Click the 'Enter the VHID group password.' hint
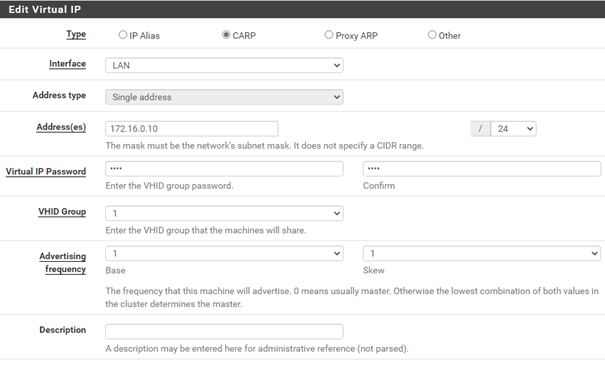Screen dimensions: 605x371 tap(169, 186)
